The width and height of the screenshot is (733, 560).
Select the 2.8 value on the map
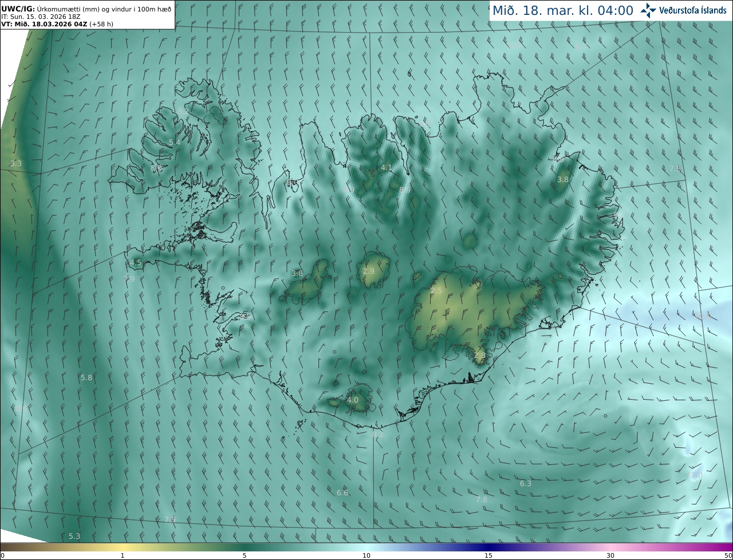pos(480,355)
